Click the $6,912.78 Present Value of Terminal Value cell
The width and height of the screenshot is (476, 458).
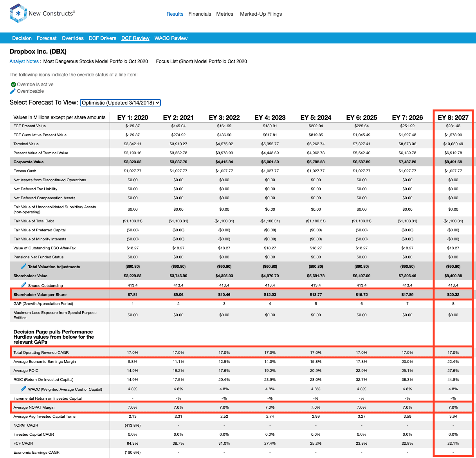coord(453,153)
